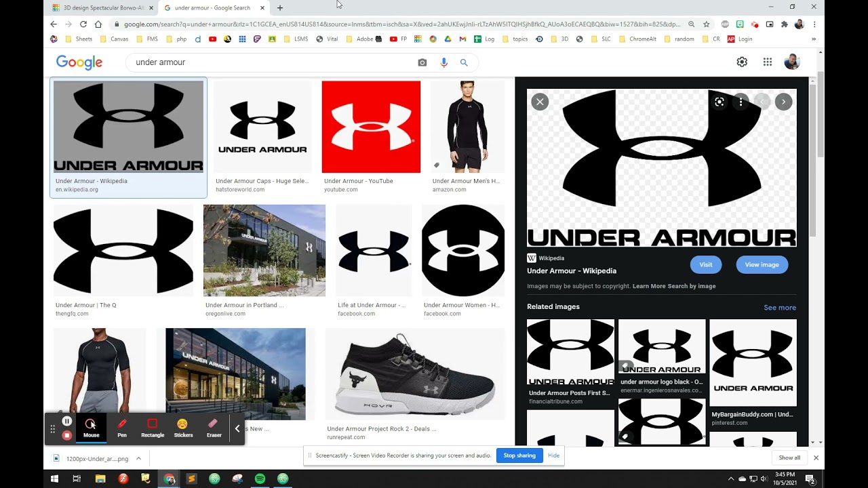
Task: Click the Google Lens icon on preview
Action: point(719,102)
